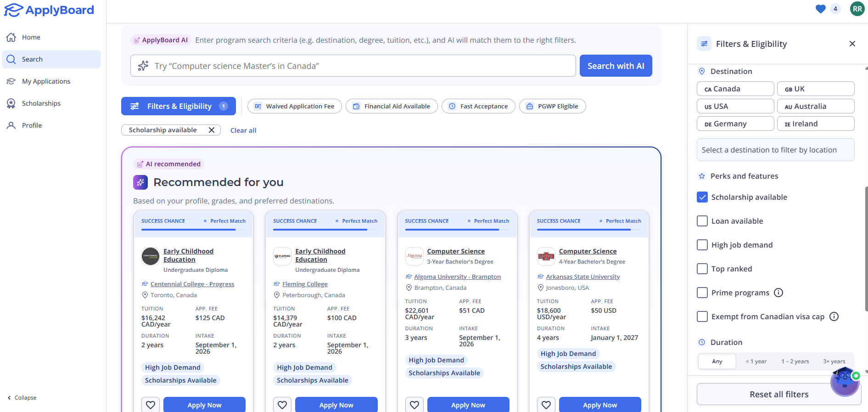Click the Clear all link
868x412 pixels.
(x=243, y=130)
